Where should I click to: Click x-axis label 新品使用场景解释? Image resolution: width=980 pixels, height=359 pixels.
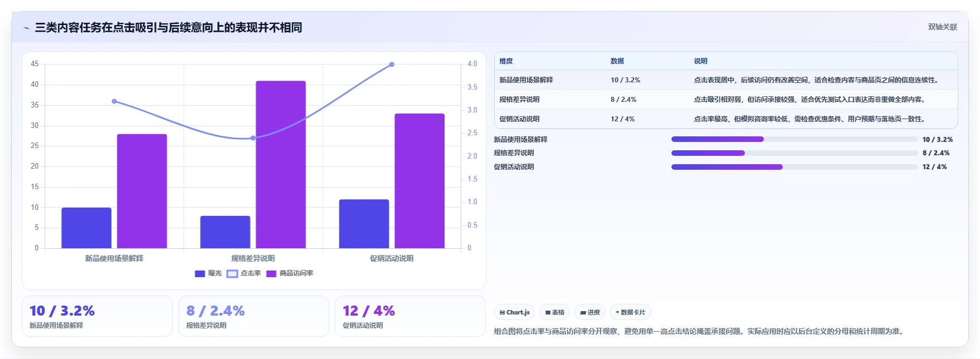pyautogui.click(x=114, y=258)
